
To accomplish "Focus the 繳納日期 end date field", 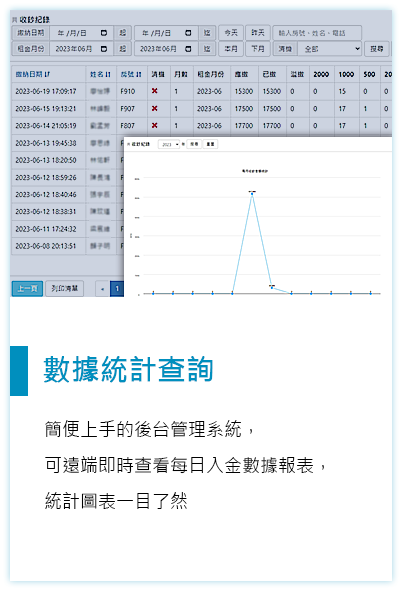I will pos(165,33).
